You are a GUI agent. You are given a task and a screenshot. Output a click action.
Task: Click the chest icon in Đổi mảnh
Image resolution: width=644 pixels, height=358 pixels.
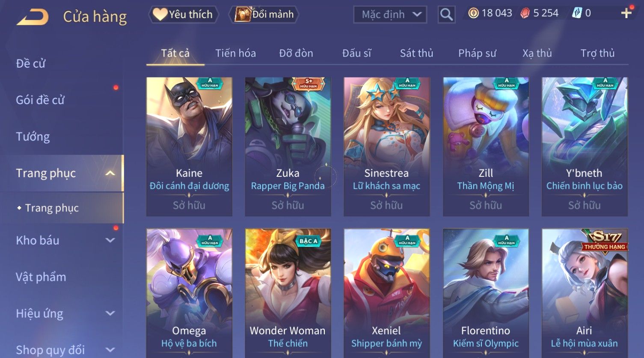pyautogui.click(x=243, y=14)
